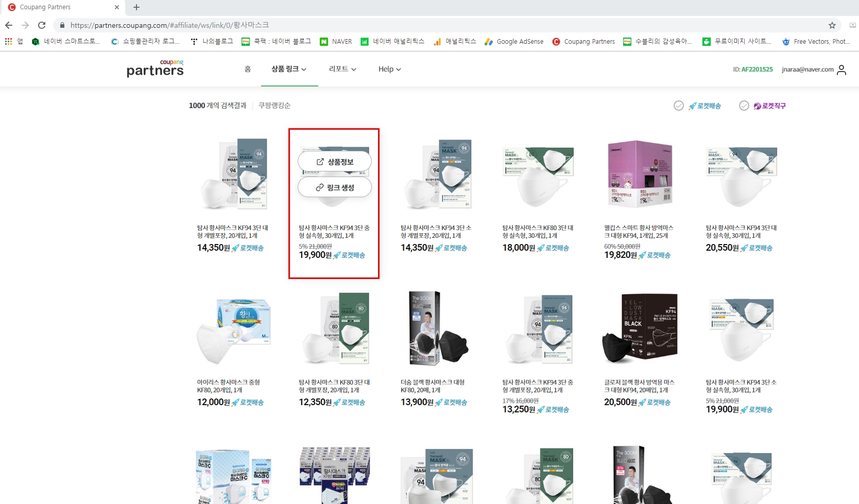Toggle the 로켓직구 filter checkbox

(x=744, y=106)
